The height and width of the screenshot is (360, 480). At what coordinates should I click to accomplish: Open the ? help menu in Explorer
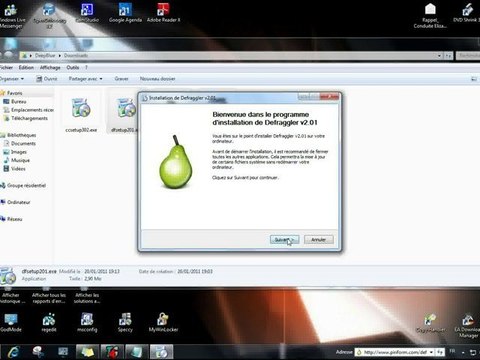[86, 68]
